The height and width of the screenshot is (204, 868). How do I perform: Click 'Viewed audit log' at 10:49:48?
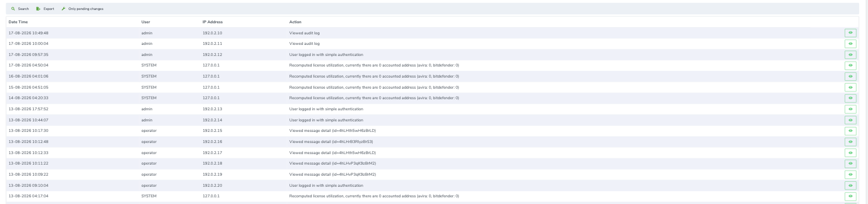point(304,33)
